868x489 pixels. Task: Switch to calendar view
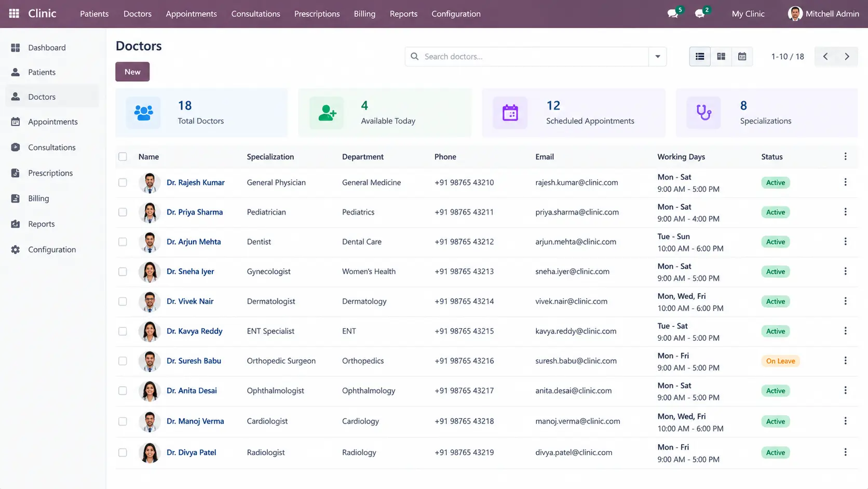coord(742,56)
